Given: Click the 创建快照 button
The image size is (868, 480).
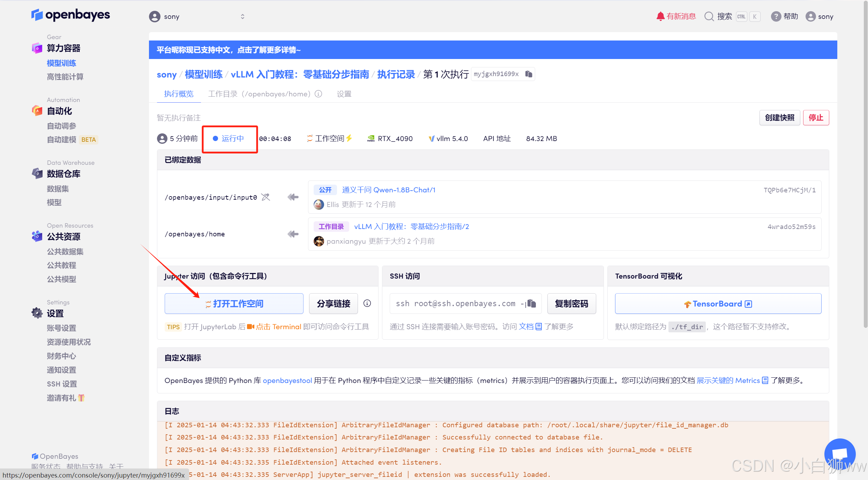Looking at the screenshot, I should pyautogui.click(x=779, y=118).
